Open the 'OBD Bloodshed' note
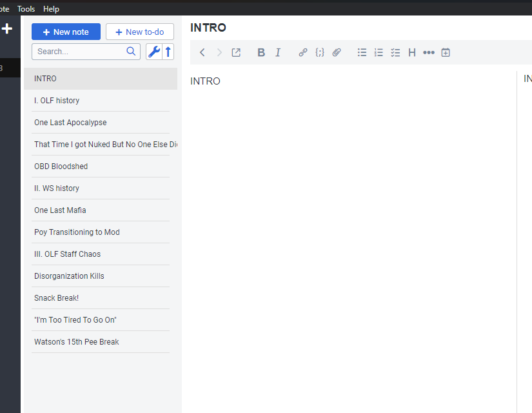Viewport: 532px width, 413px height. pos(101,166)
